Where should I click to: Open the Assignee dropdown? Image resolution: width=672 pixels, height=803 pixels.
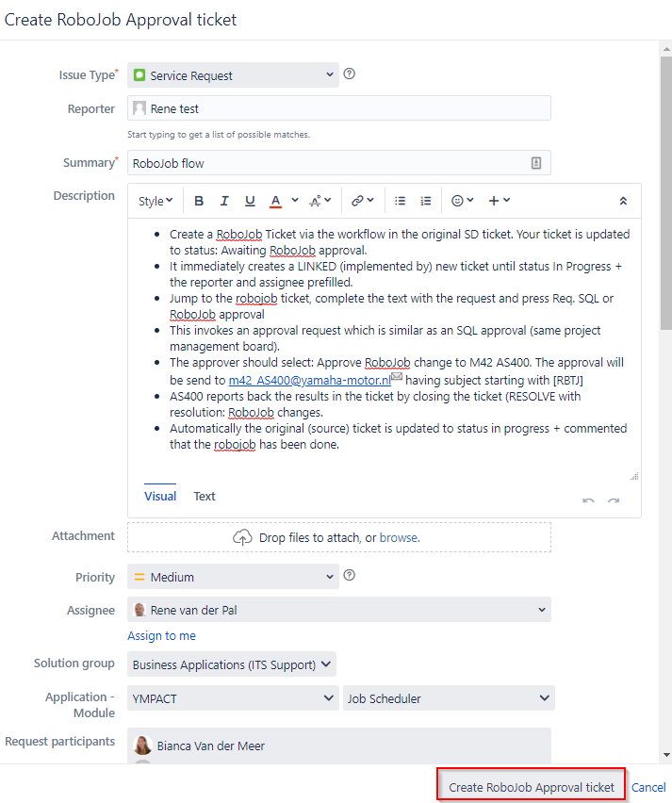(x=339, y=610)
